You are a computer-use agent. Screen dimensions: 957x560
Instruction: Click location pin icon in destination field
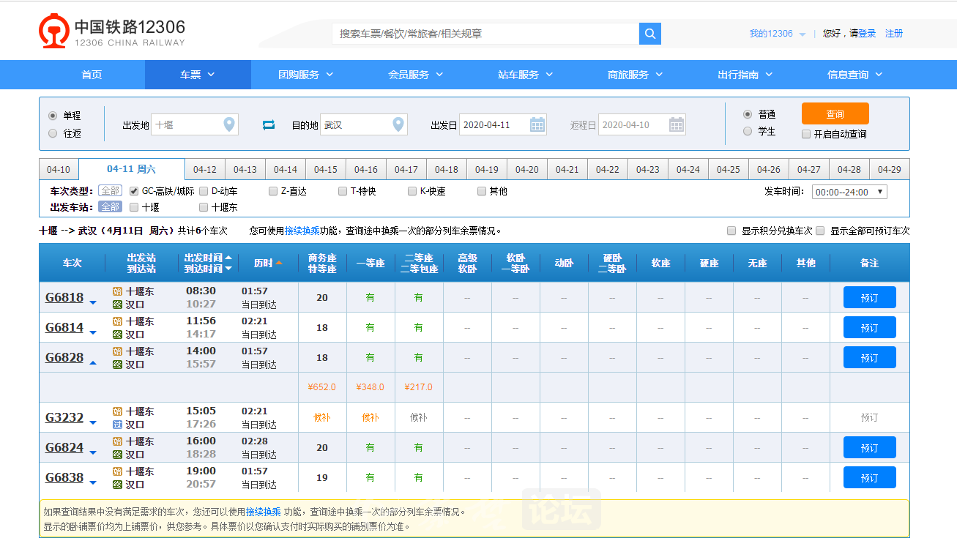[x=398, y=124]
